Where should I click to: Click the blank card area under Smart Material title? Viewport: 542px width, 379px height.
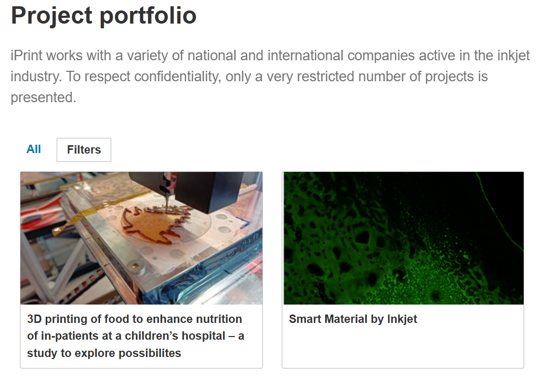coord(403,348)
